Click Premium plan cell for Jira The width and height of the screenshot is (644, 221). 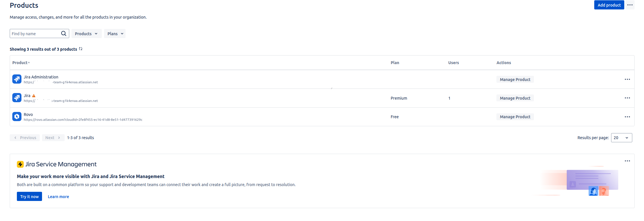click(399, 98)
